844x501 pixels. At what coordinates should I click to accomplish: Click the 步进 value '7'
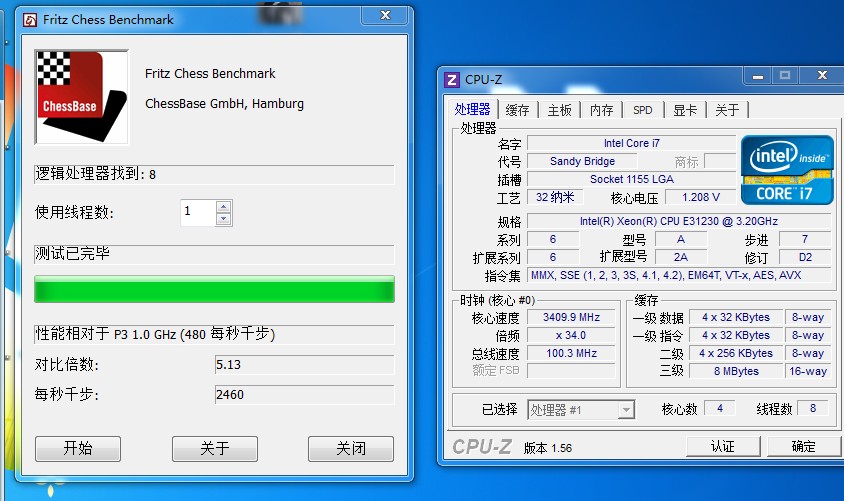coord(805,239)
